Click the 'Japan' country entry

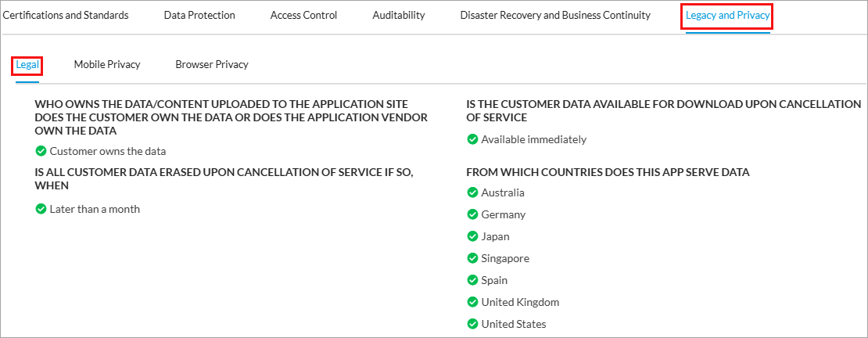pyautogui.click(x=496, y=236)
